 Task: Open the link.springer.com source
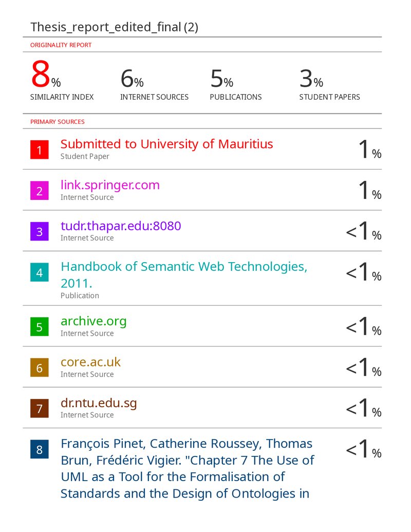click(110, 185)
